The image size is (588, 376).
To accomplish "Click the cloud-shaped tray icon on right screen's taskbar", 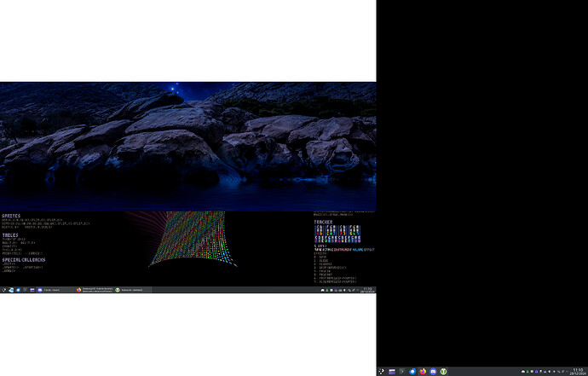I will pyautogui.click(x=523, y=372).
